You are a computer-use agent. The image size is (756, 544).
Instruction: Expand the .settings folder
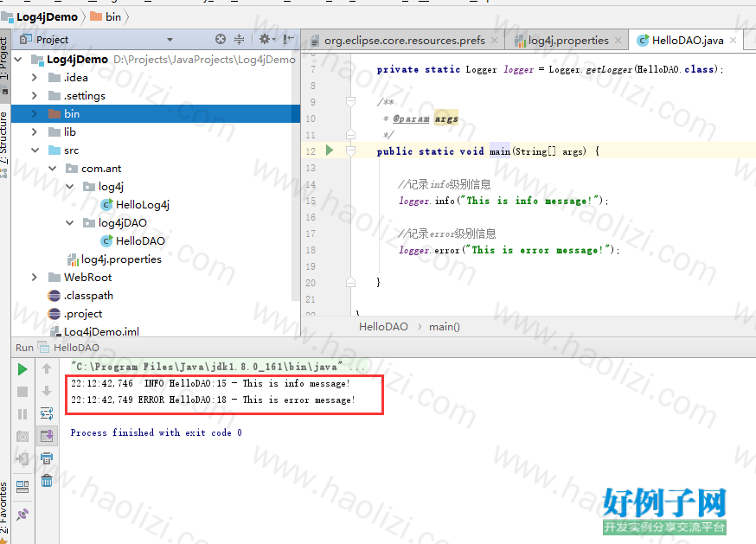click(35, 95)
